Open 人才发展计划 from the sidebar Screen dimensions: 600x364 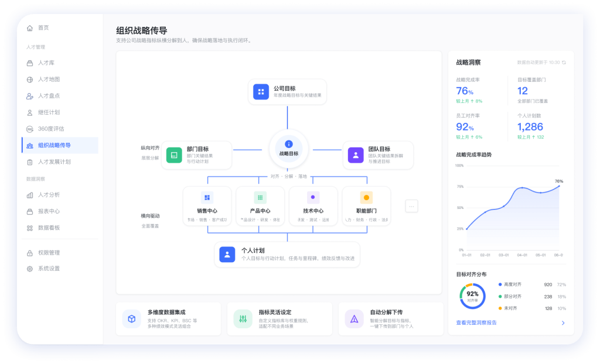[60, 162]
